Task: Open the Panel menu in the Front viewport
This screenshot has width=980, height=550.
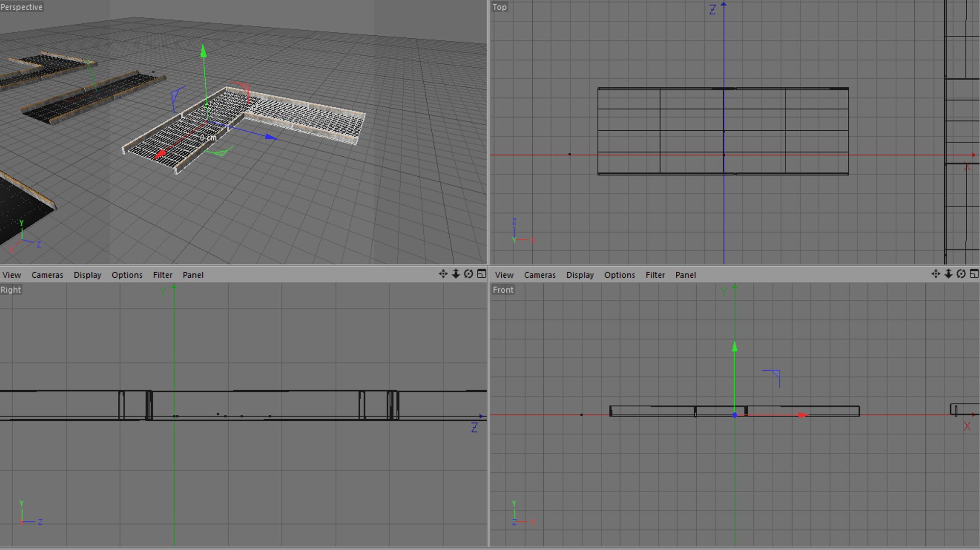Action: click(685, 275)
